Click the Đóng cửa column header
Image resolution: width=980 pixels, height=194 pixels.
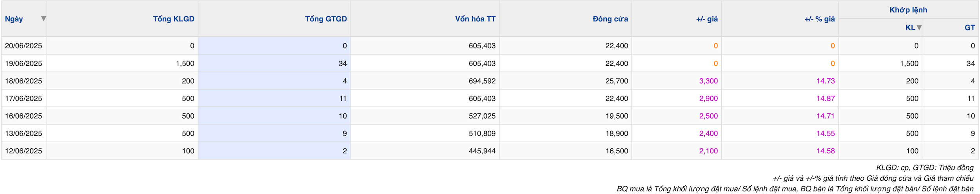pos(610,19)
